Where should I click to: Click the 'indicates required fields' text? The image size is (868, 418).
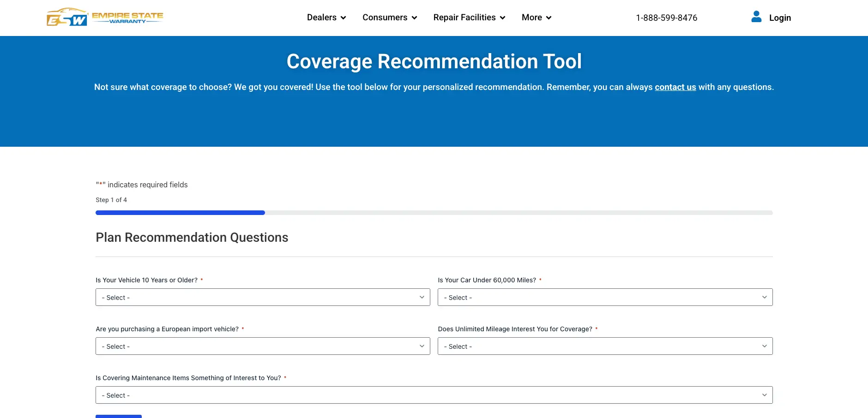tap(142, 185)
